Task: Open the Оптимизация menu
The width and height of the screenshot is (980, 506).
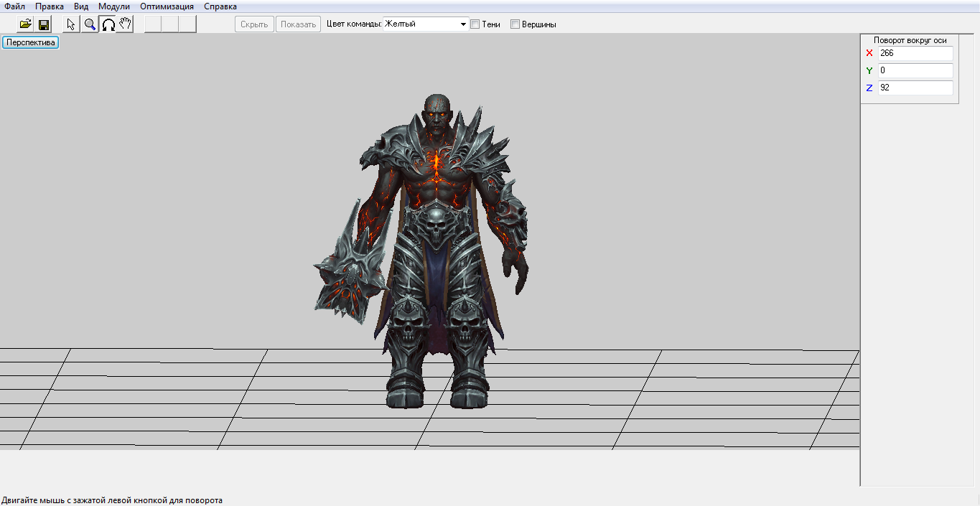Action: point(167,6)
